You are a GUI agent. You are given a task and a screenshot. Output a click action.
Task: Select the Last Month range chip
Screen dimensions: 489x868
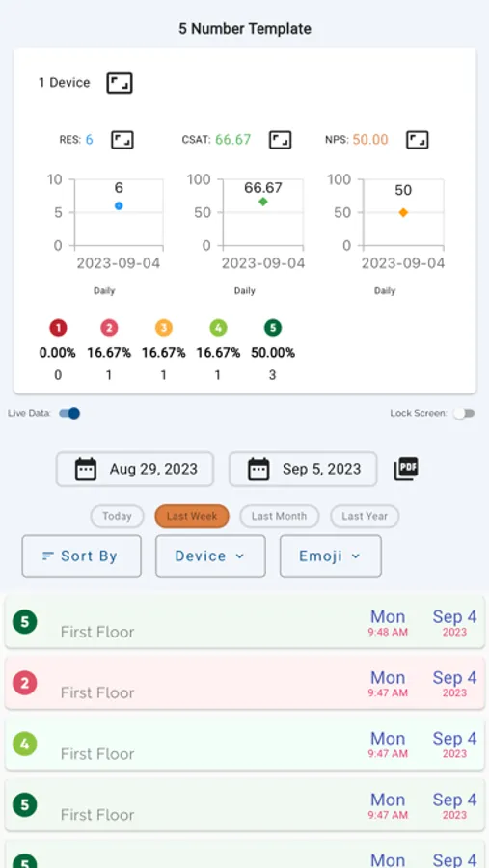[x=279, y=516]
